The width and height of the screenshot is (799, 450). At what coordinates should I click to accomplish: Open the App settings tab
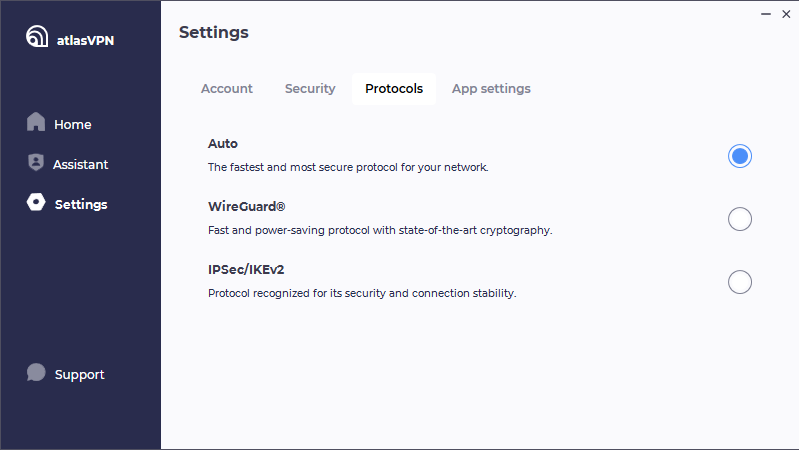(x=491, y=89)
